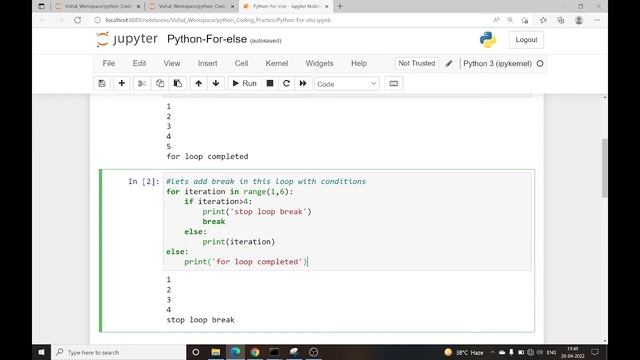Open taskbar weather 38°C Haze widget

pyautogui.click(x=464, y=352)
